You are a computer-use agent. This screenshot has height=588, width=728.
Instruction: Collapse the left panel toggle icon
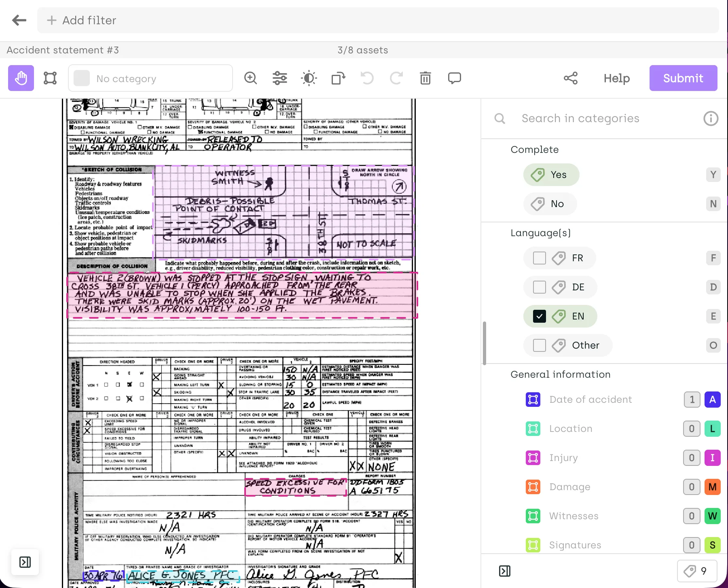[25, 562]
